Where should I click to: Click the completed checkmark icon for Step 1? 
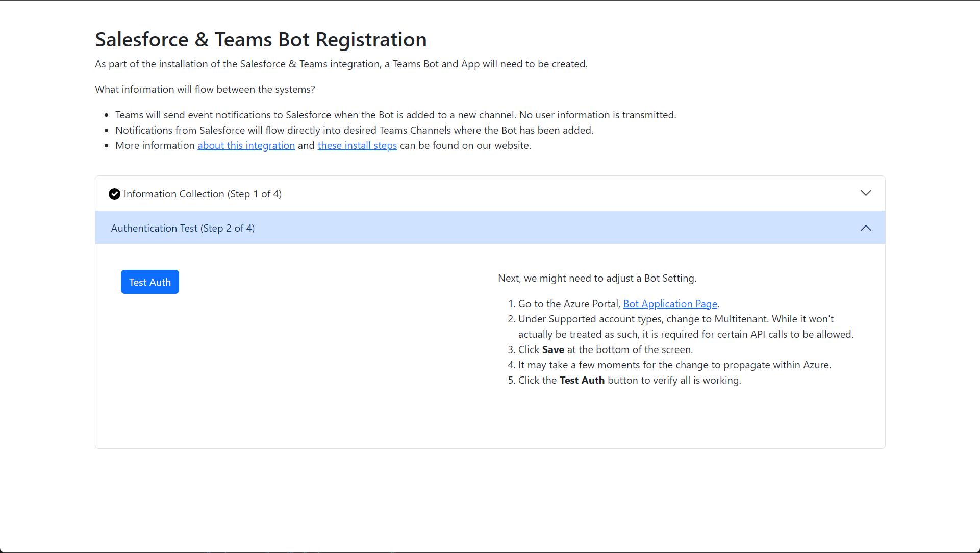point(114,194)
